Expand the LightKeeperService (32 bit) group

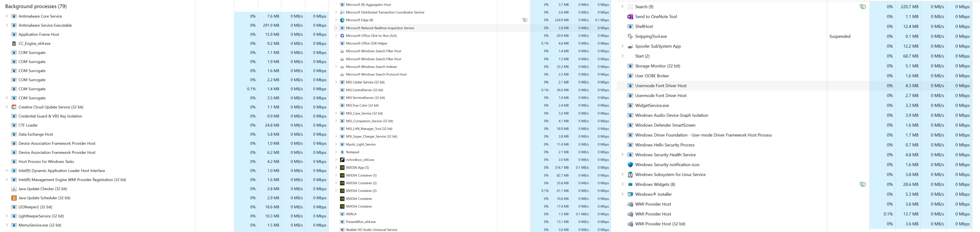coord(6,216)
